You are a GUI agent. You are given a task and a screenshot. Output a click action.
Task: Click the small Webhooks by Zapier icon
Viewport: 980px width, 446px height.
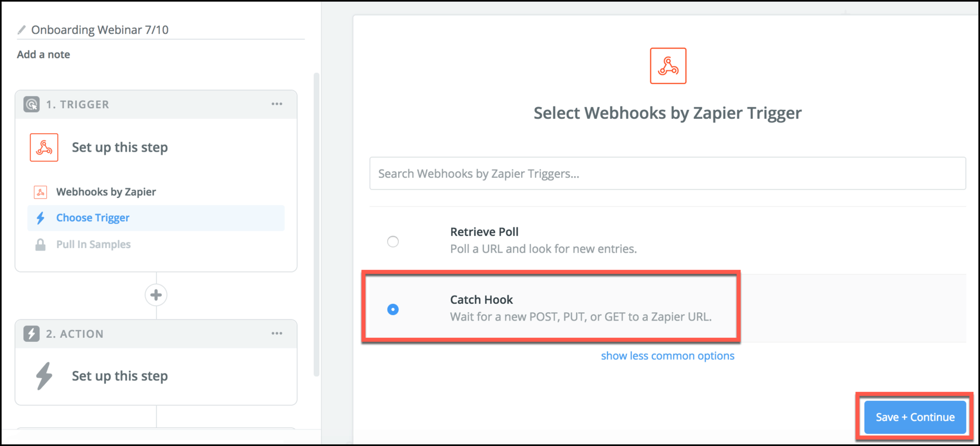[40, 192]
